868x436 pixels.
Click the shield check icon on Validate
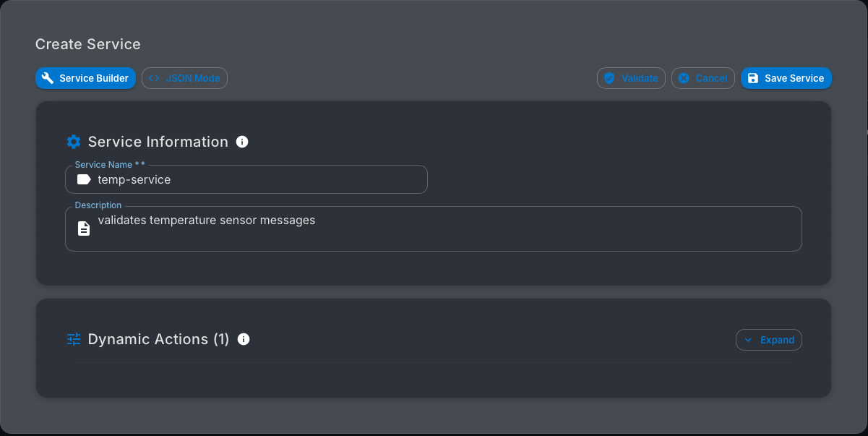tap(611, 78)
